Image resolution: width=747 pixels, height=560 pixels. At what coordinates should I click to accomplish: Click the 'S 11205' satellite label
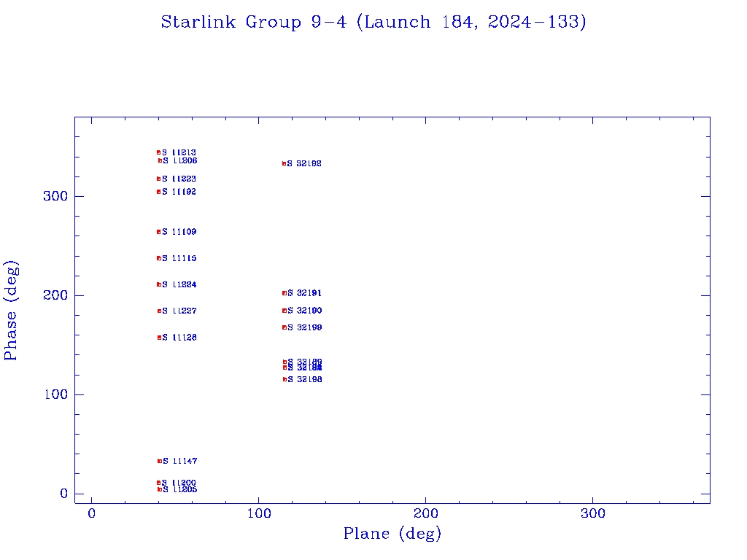(x=180, y=489)
